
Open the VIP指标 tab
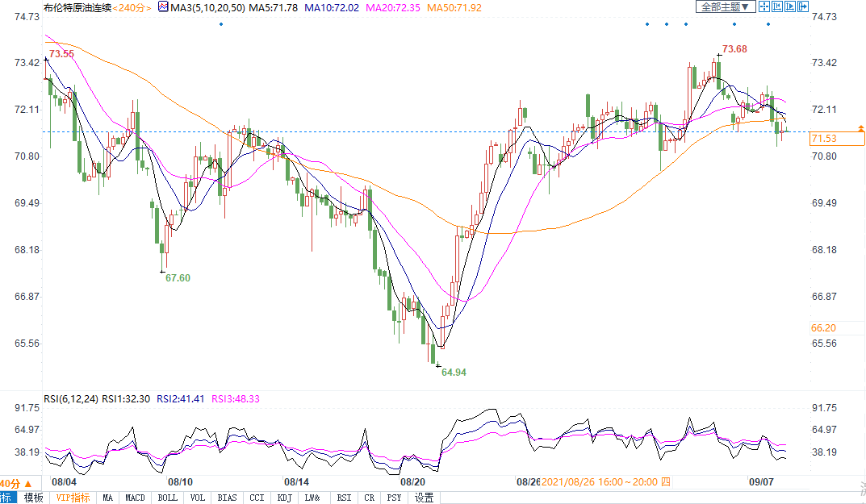pos(73,498)
